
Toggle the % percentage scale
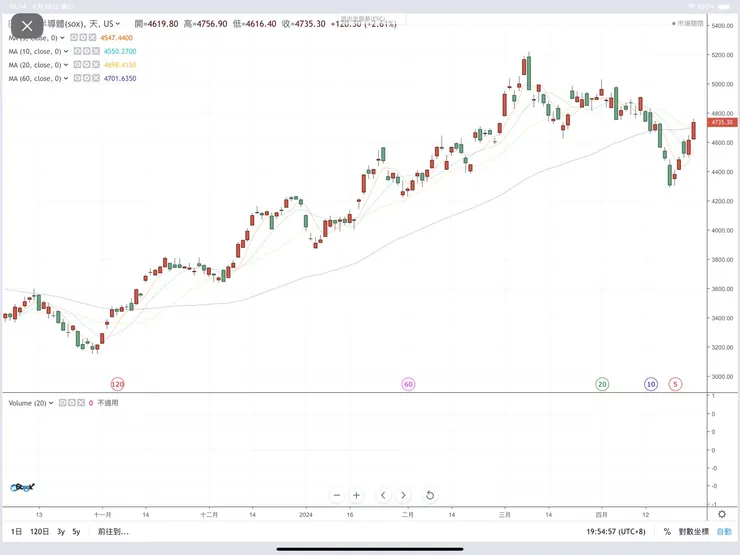(x=667, y=531)
